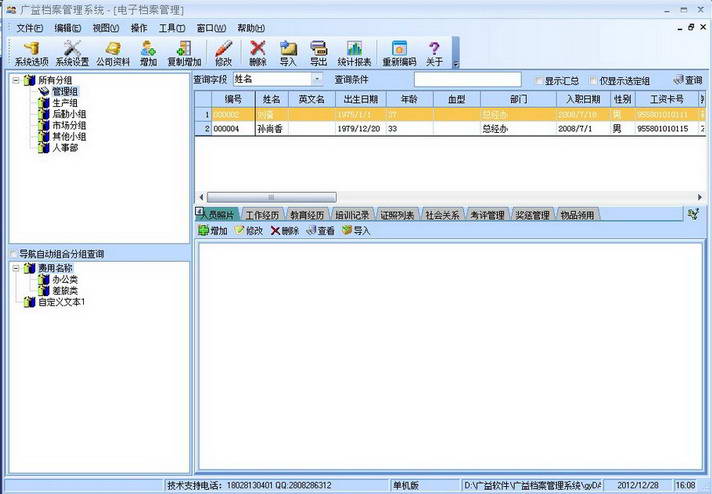
Task: Select 其他小组 in group tree
Action: click(x=69, y=137)
